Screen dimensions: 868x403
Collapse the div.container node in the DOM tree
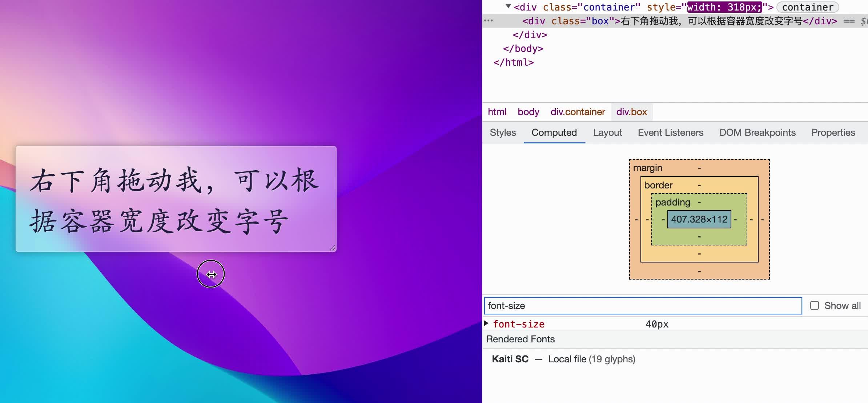coord(508,7)
